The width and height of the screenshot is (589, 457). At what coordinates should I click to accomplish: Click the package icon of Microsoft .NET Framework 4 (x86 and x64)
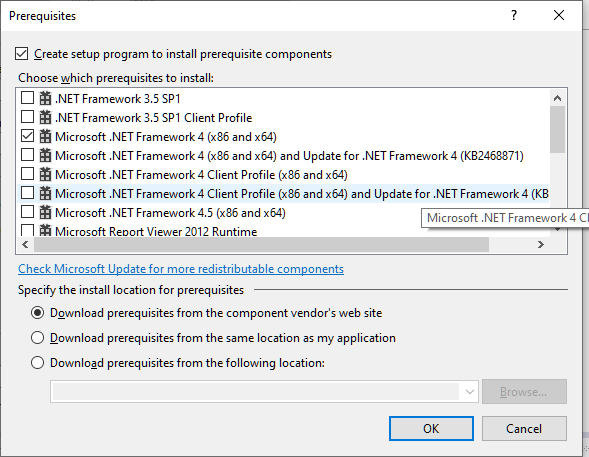(45, 136)
